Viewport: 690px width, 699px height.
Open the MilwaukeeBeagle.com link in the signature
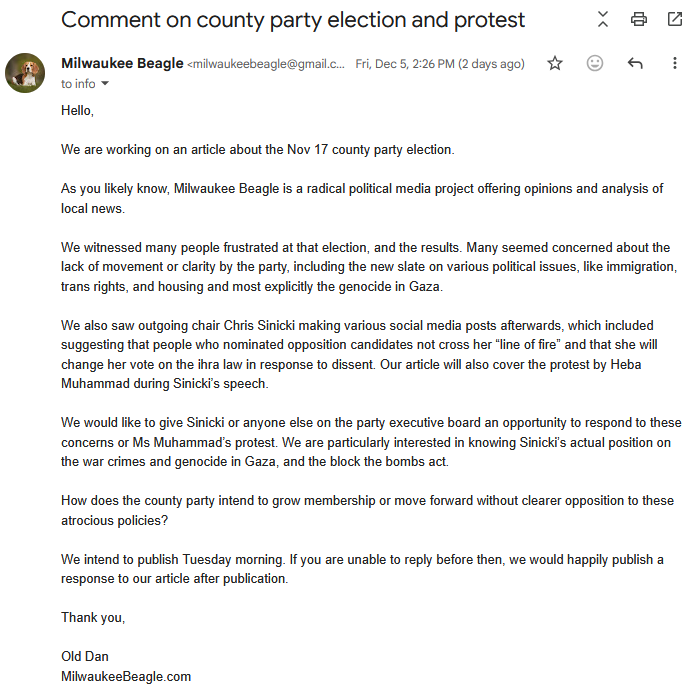[126, 676]
